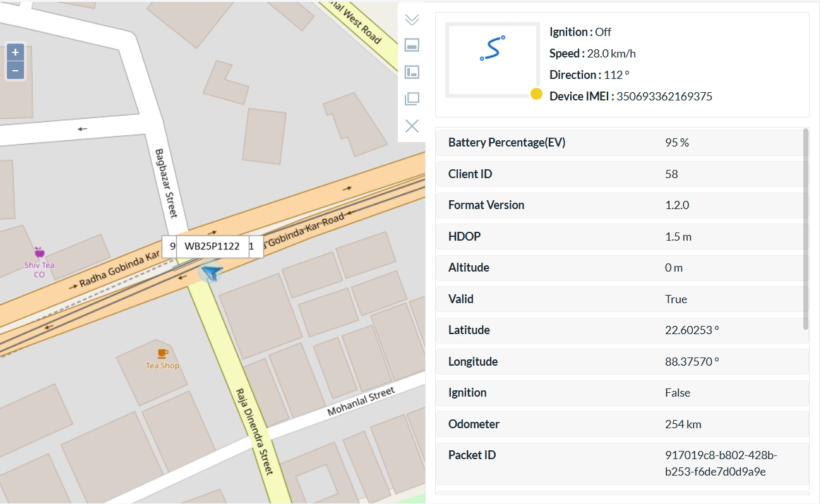Open details in pop-out window icon
This screenshot has width=821, height=504.
[x=412, y=99]
